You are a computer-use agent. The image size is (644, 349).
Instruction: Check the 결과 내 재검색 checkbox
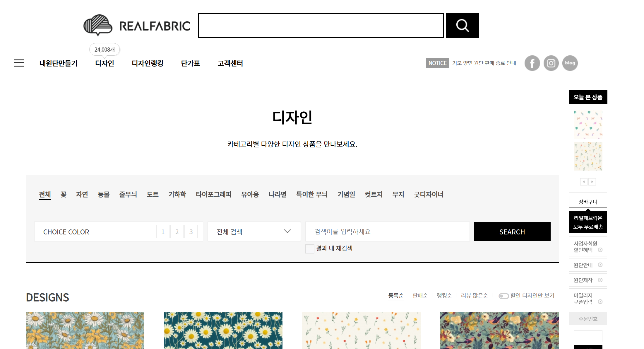tap(310, 249)
